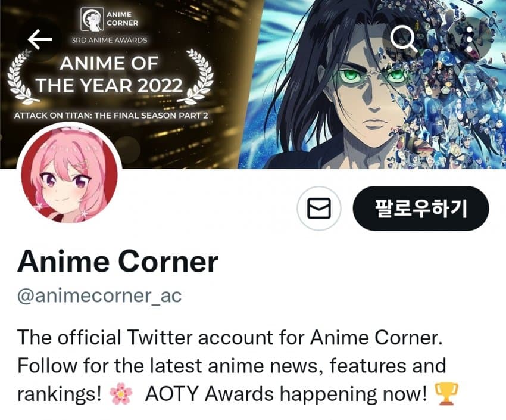
Task: Click the ANIME OF THE YEAR 2022 heading
Action: click(x=109, y=74)
